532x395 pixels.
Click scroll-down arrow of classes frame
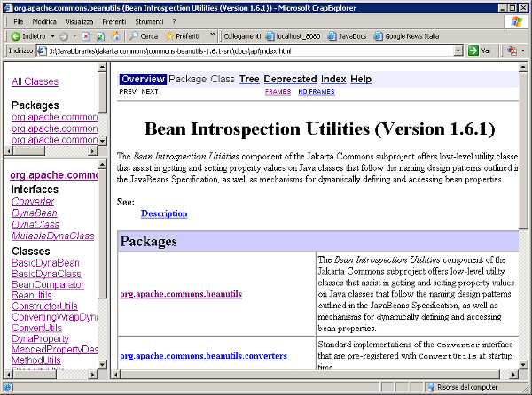pos(102,365)
